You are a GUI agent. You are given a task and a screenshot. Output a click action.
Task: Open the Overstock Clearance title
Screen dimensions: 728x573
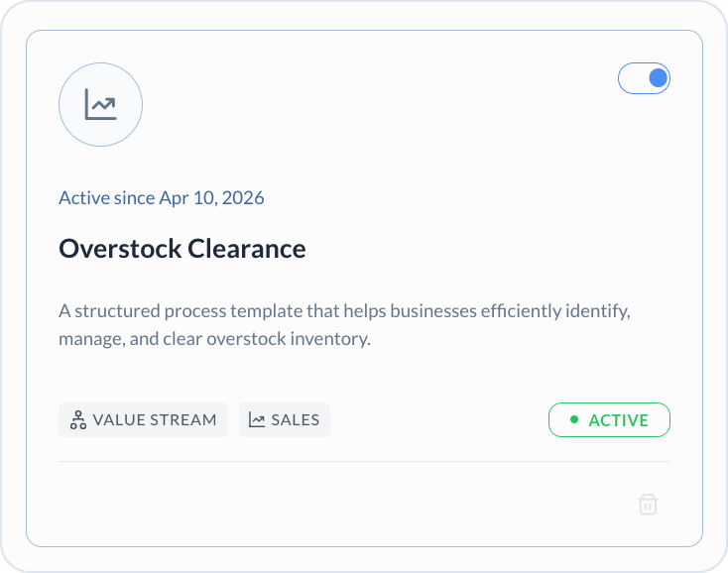click(x=182, y=249)
